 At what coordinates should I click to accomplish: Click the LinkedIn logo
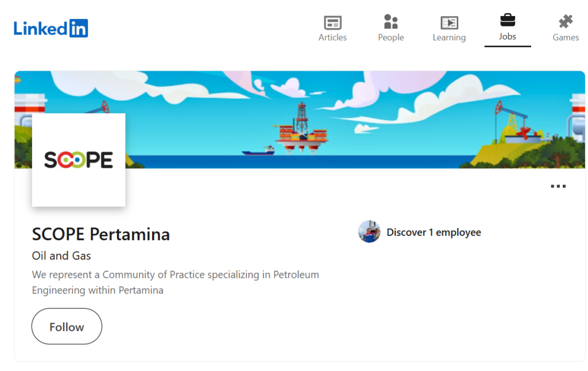[x=51, y=28]
